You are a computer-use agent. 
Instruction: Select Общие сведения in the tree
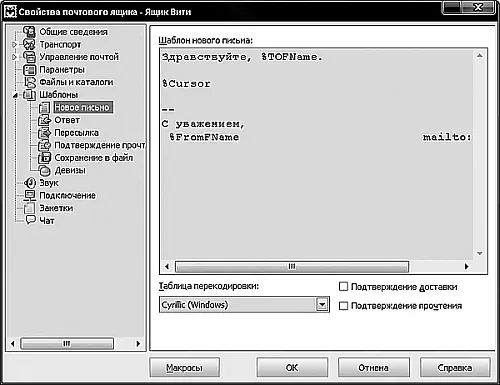(x=73, y=32)
